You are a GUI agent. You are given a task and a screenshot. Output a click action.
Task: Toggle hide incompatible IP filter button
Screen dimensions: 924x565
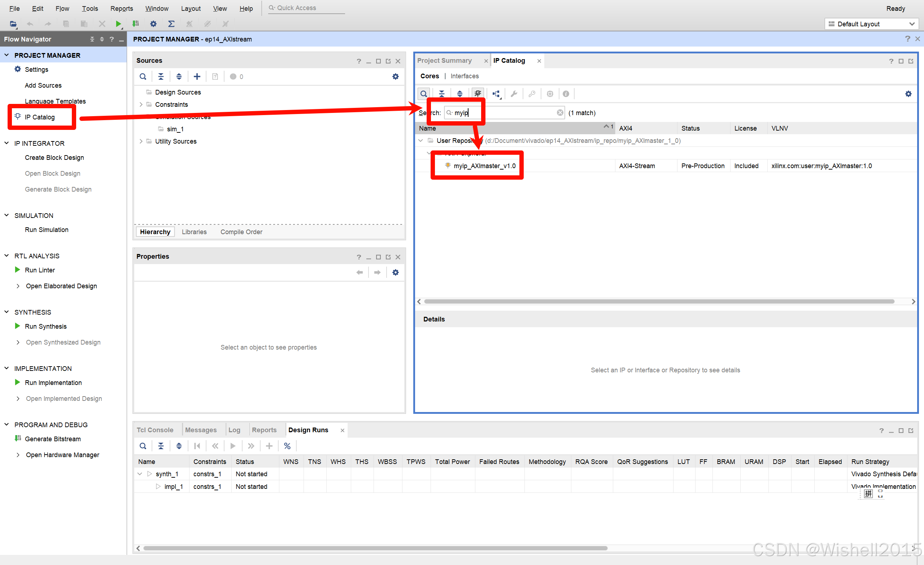click(478, 94)
